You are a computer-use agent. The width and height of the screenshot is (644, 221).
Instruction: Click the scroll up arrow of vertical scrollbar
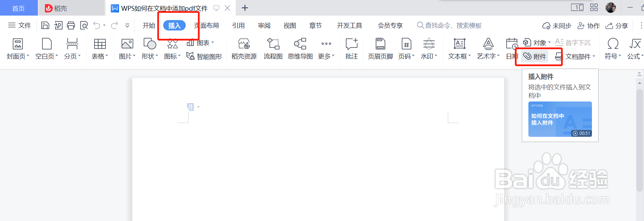click(x=639, y=83)
